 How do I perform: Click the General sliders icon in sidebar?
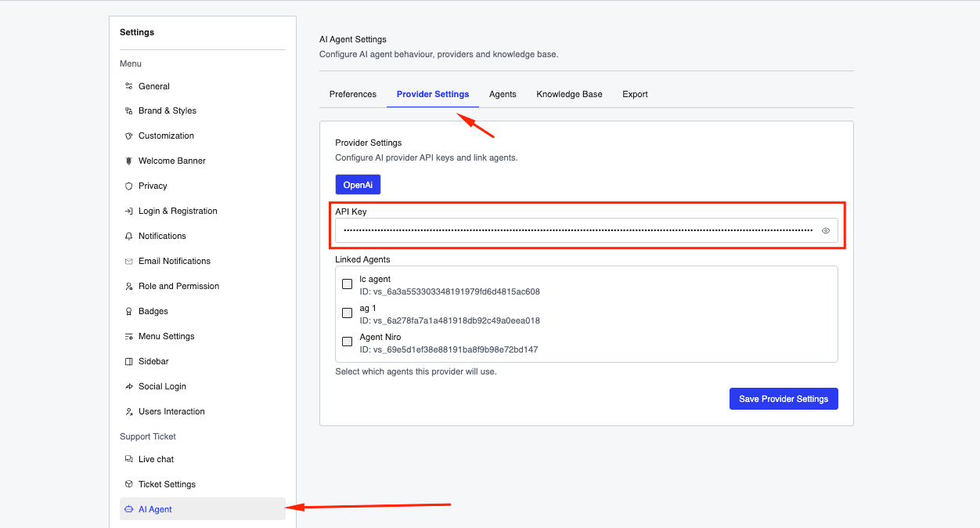coord(129,86)
